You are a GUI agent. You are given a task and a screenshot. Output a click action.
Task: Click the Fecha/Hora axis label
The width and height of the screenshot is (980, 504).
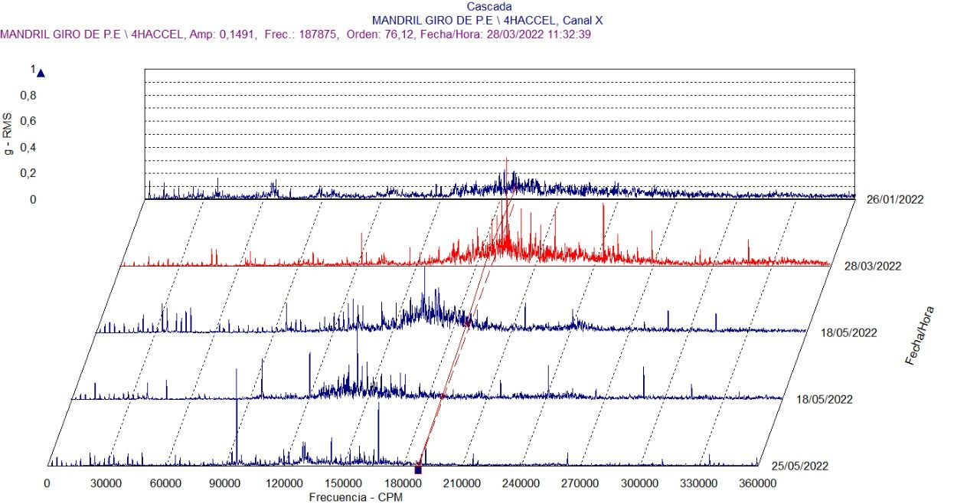point(920,335)
